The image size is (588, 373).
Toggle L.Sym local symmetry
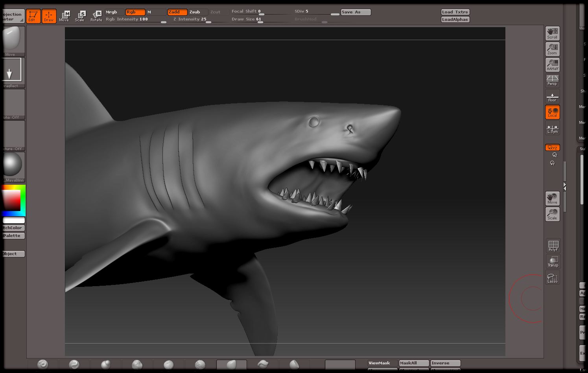click(x=552, y=128)
